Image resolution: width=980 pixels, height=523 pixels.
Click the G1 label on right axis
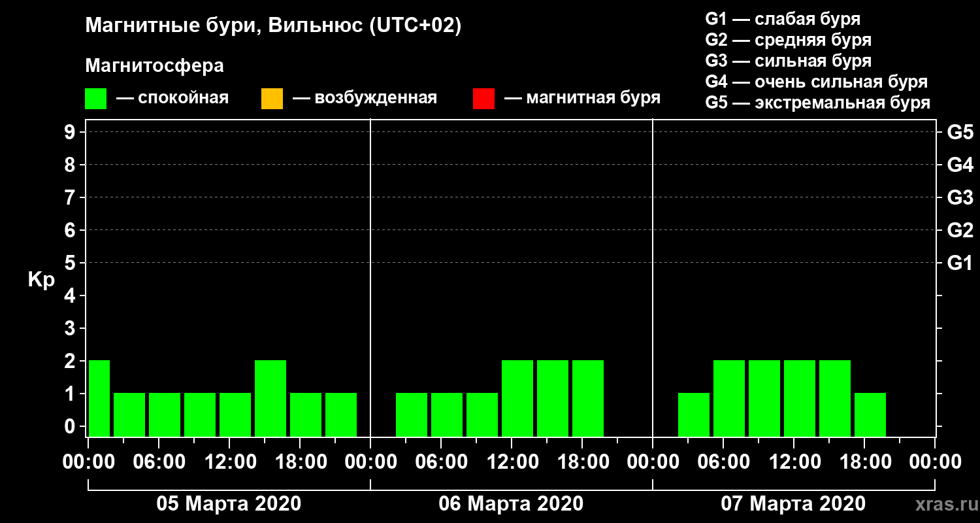click(960, 263)
